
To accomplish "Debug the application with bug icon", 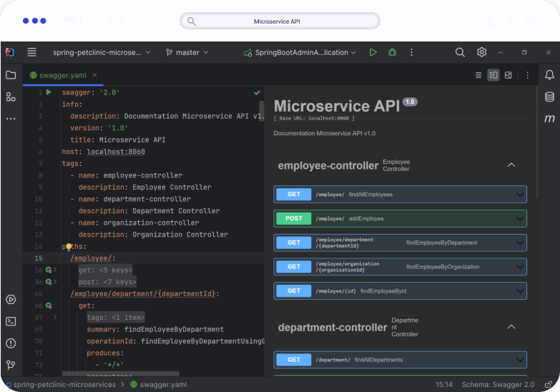I will click(392, 52).
